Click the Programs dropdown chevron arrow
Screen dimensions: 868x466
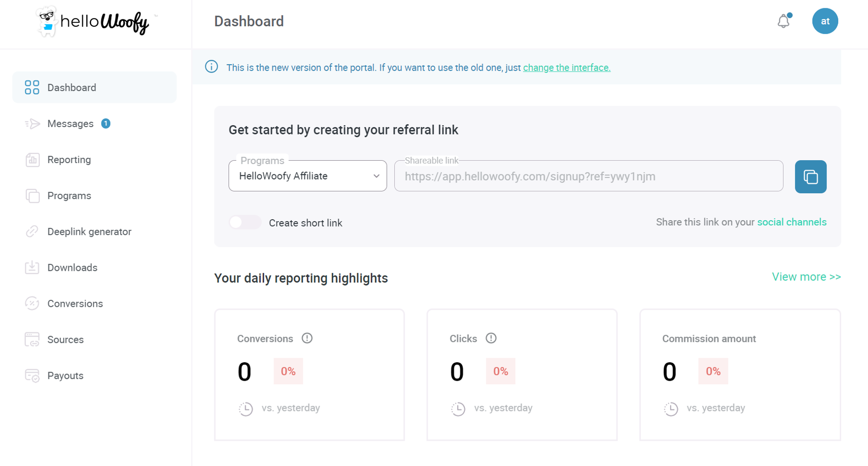tap(376, 176)
